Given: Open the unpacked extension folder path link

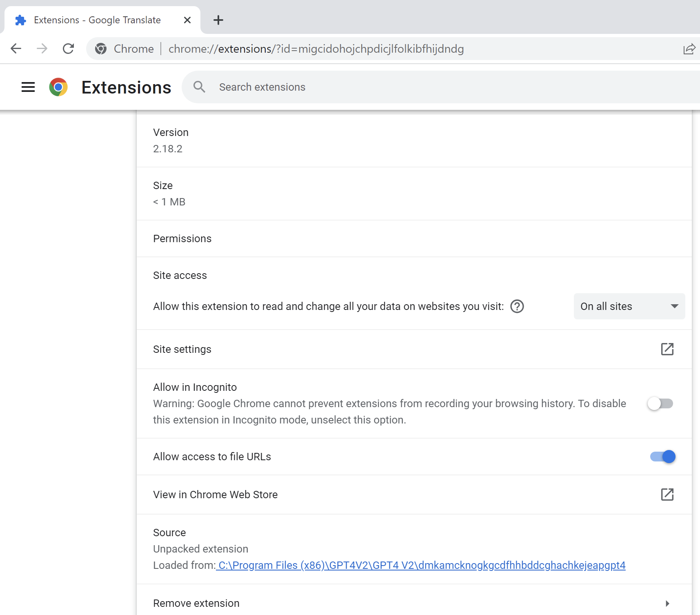Looking at the screenshot, I should [x=421, y=565].
